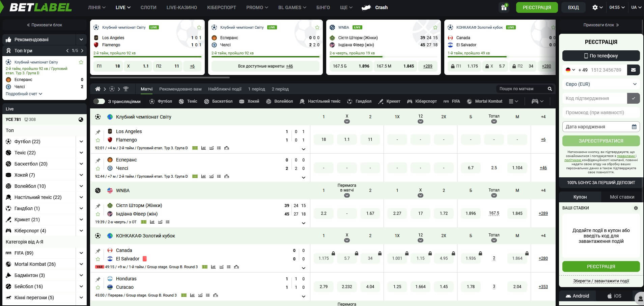This screenshot has width=644, height=306.
Task: Go to the home icon in breadcrumb
Action: pos(98,89)
